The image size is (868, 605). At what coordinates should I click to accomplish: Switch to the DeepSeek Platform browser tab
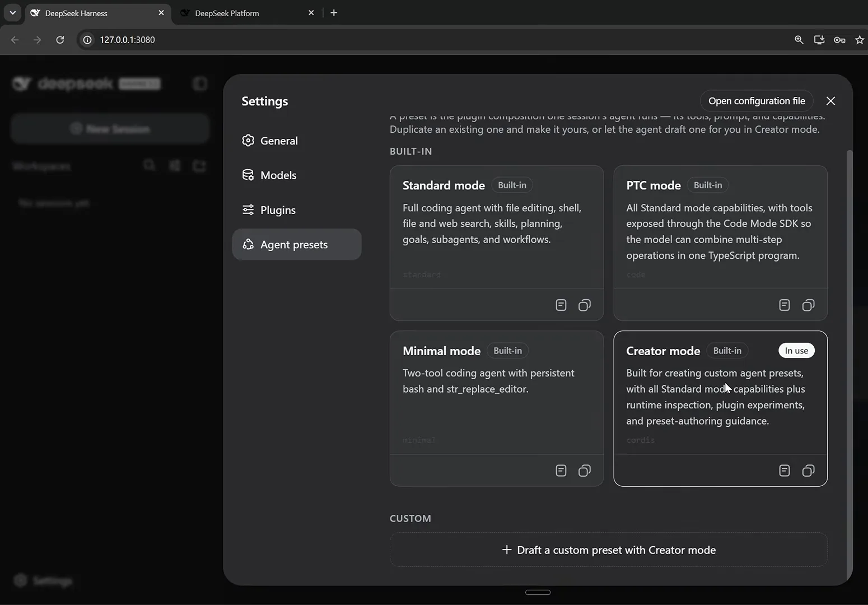coord(246,13)
